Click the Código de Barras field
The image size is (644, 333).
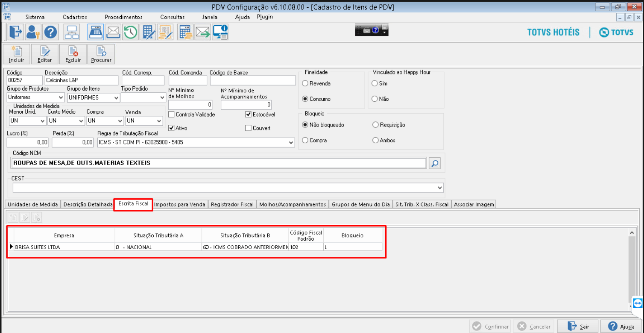coord(253,80)
